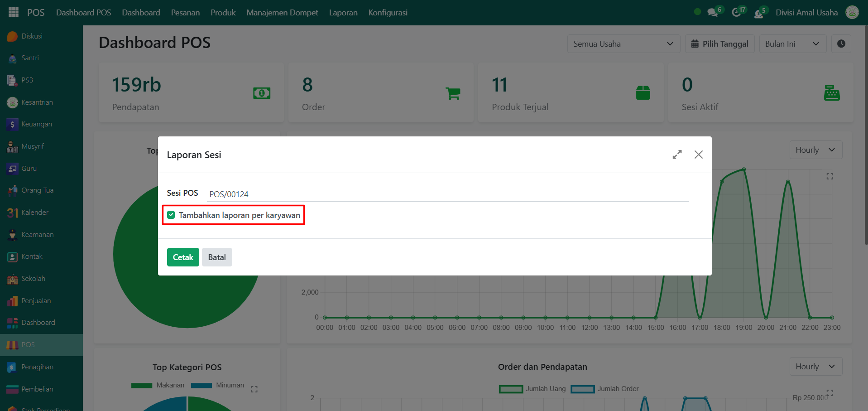Toggle the Jumlah Order legend item

pos(605,389)
